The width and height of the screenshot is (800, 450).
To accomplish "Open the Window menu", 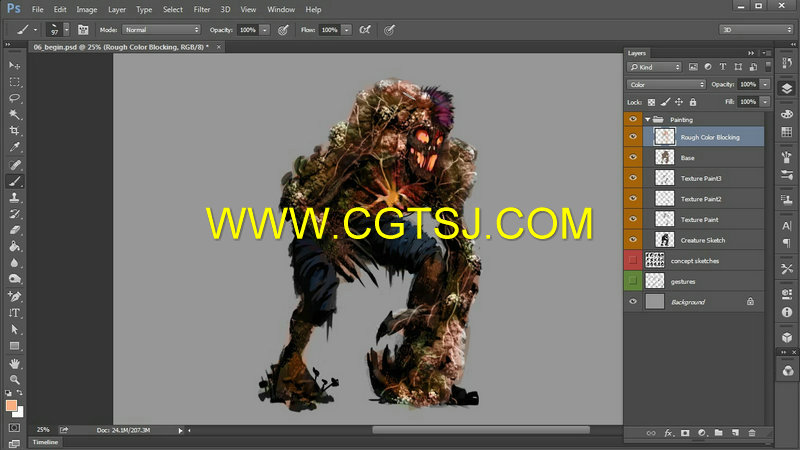I will pyautogui.click(x=281, y=9).
